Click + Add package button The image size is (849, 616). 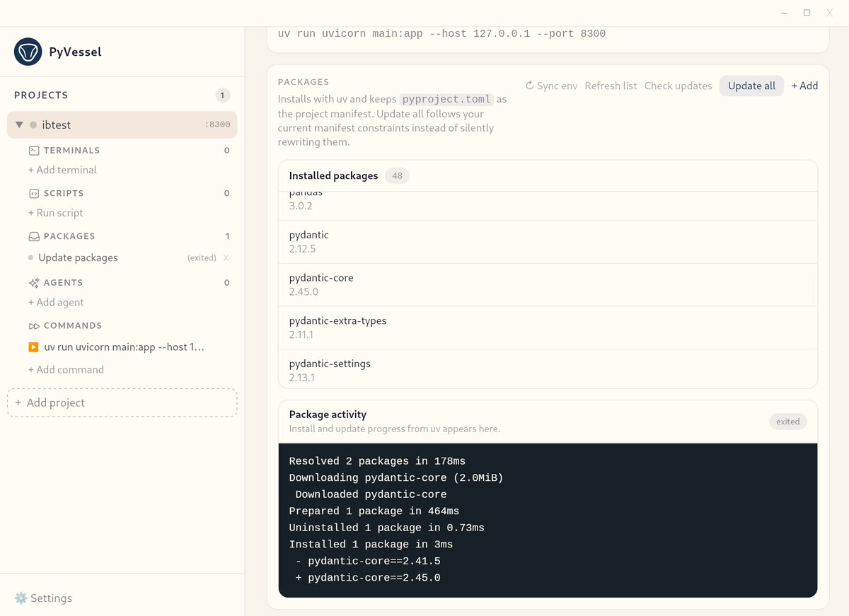(x=804, y=86)
